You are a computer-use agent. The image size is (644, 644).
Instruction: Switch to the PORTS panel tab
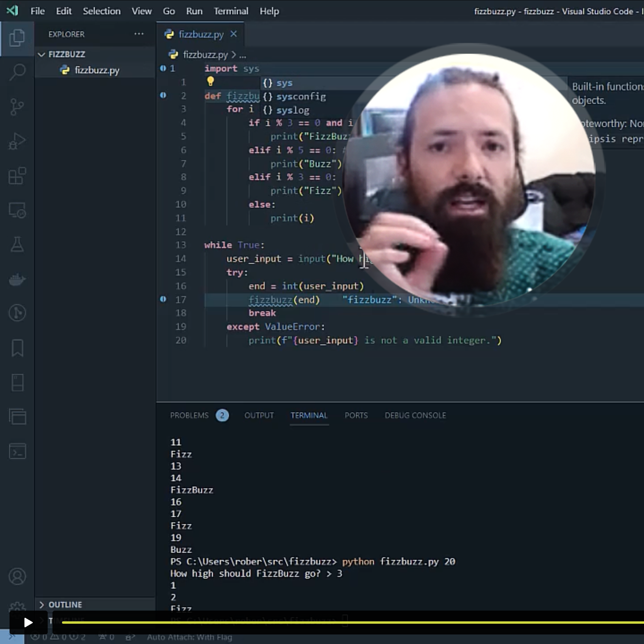pyautogui.click(x=356, y=415)
